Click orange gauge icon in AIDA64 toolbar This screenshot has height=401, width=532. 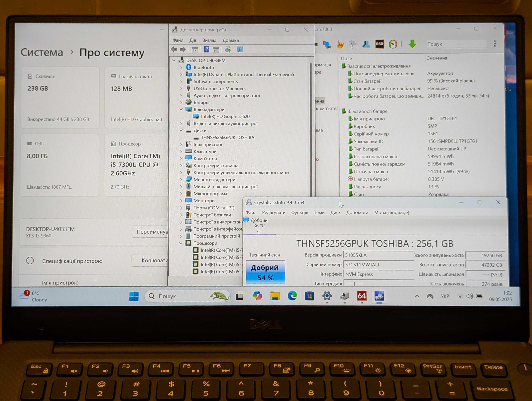393,44
